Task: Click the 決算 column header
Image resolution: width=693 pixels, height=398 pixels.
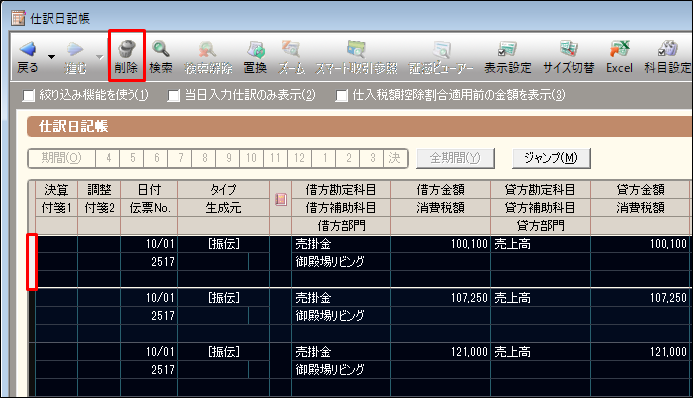Action: pyautogui.click(x=56, y=190)
